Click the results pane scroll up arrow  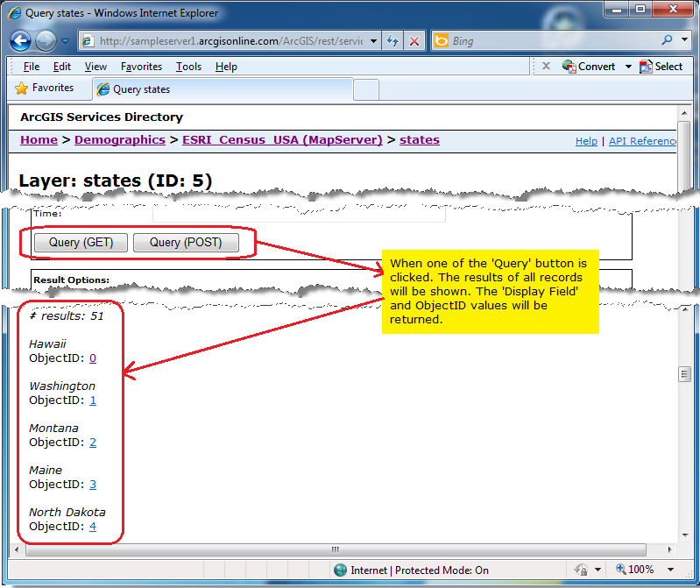click(x=685, y=309)
